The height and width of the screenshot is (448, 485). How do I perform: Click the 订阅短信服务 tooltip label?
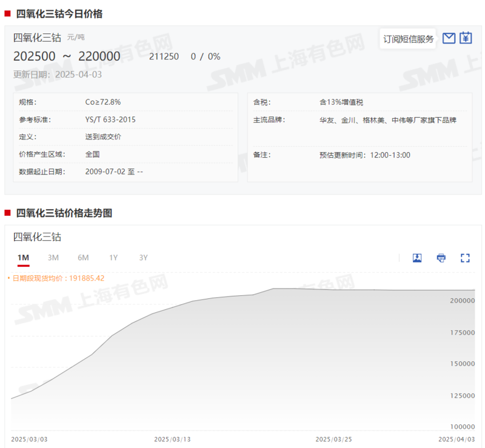pyautogui.click(x=408, y=39)
